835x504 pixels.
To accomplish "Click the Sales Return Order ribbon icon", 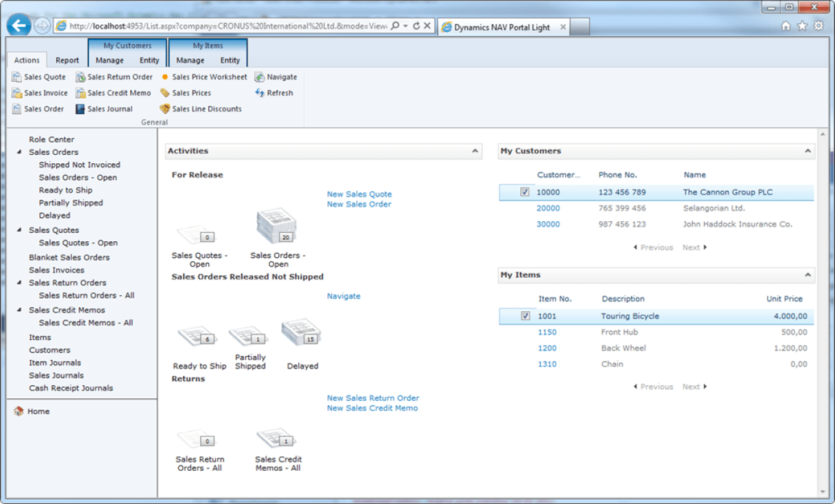I will tap(80, 77).
